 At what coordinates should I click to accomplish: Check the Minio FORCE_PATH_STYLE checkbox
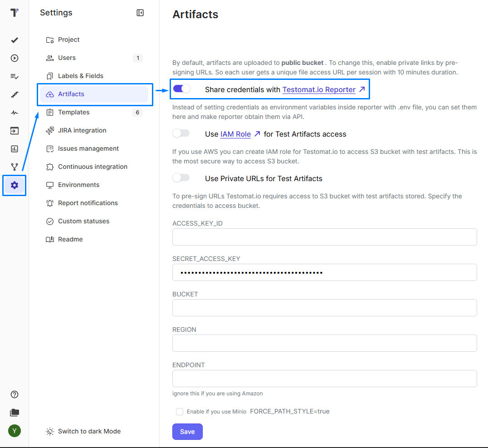pos(180,412)
